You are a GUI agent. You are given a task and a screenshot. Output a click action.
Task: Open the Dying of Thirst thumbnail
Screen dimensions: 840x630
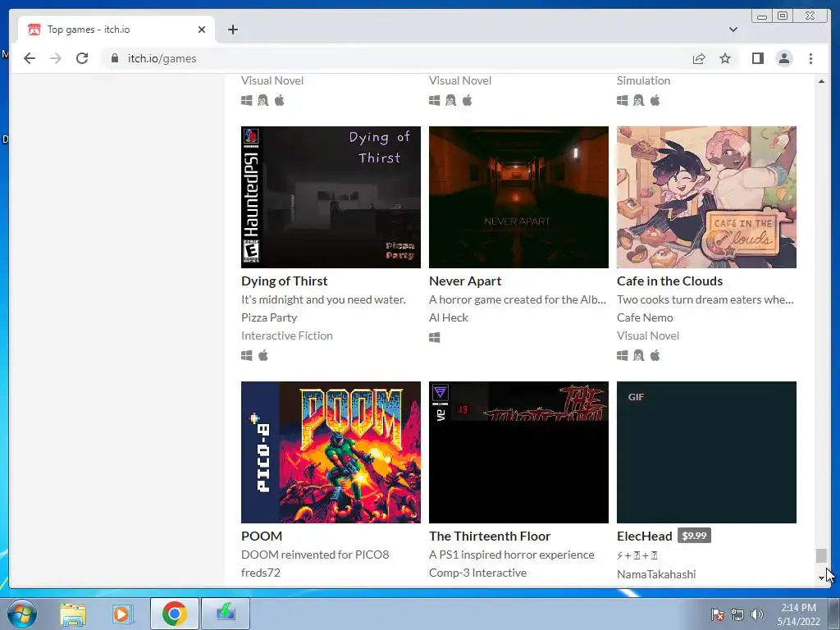click(x=331, y=197)
